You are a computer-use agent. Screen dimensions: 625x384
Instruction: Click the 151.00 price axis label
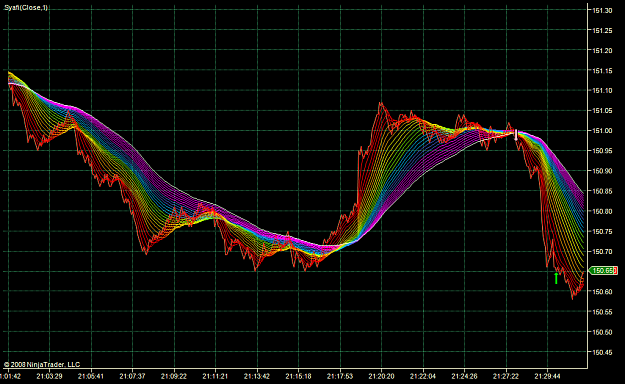602,131
